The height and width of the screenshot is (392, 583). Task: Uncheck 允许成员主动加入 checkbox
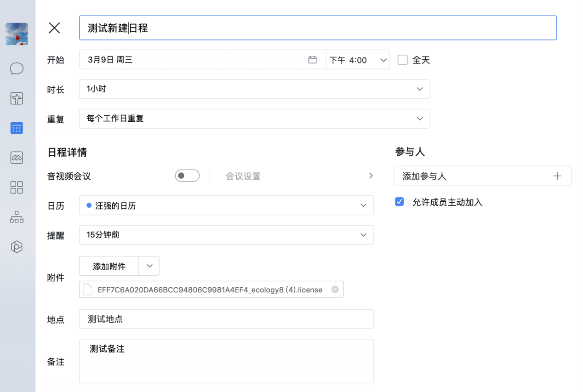(x=400, y=202)
